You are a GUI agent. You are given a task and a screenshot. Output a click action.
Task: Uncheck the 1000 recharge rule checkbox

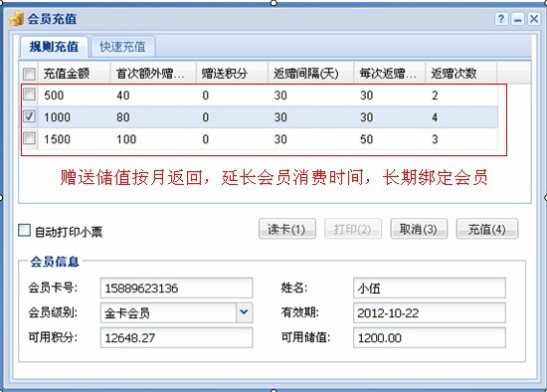[x=29, y=116]
